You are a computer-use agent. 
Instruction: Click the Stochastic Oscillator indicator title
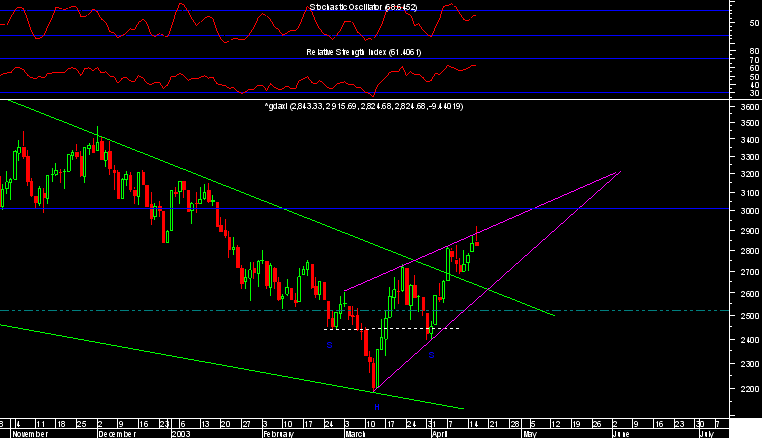(x=363, y=7)
